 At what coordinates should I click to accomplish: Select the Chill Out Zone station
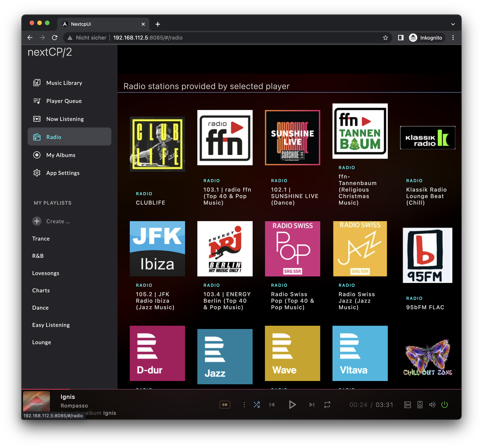pos(428,358)
